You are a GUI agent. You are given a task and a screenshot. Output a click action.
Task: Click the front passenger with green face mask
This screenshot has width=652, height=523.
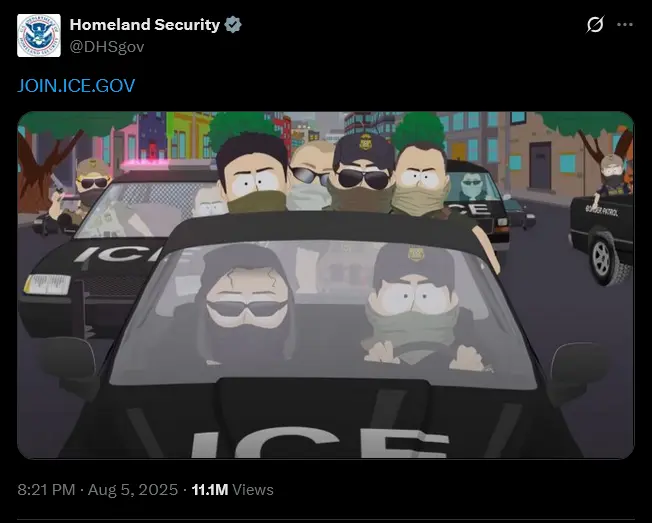coord(414,306)
